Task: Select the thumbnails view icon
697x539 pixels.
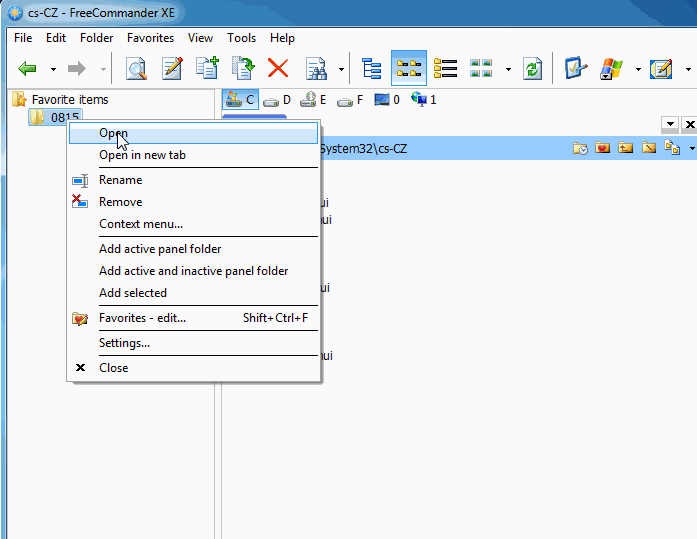Action: click(x=481, y=69)
